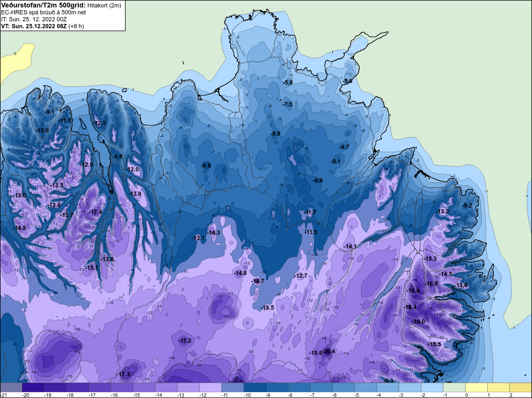Click the -16.7 temperature value
532x398 pixels.
coord(257,280)
